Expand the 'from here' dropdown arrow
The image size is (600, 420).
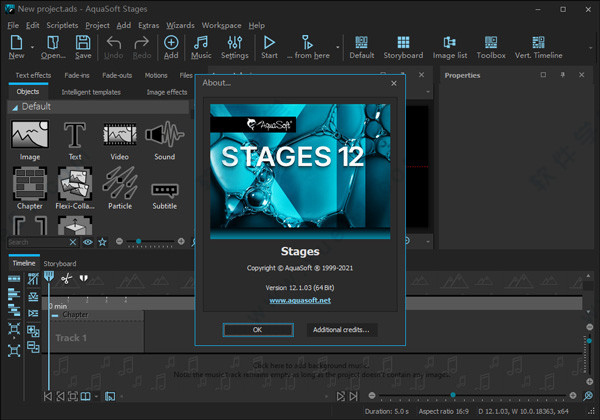point(338,47)
